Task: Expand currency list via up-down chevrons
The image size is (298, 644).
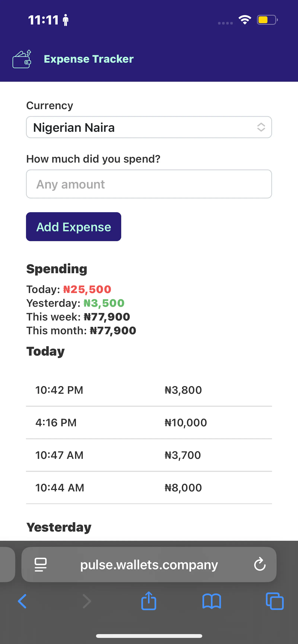Action: [261, 127]
